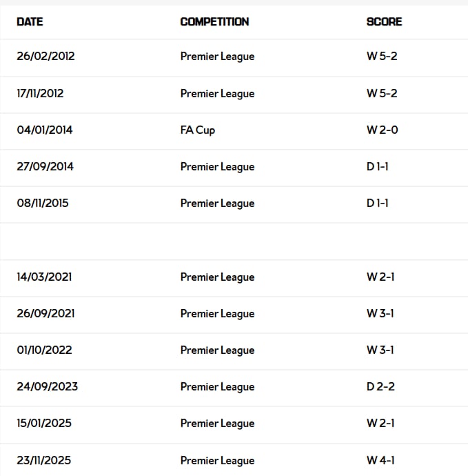Select the 15/01/2025 match date
The image size is (468, 476).
click(x=44, y=423)
